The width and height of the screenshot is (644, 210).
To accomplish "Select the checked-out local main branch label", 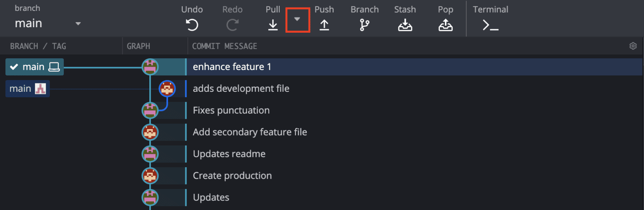I will click(x=34, y=67).
